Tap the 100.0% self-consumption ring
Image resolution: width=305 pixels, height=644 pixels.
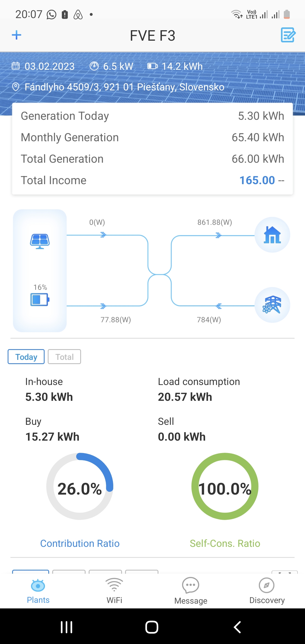click(225, 486)
